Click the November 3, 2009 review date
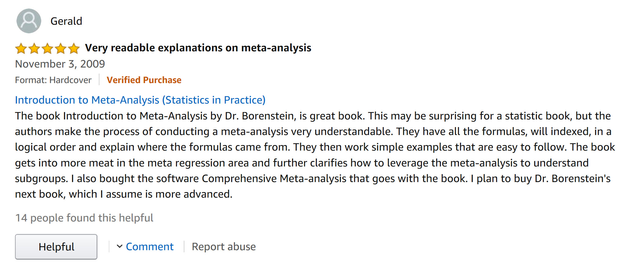The height and width of the screenshot is (274, 644). 60,64
